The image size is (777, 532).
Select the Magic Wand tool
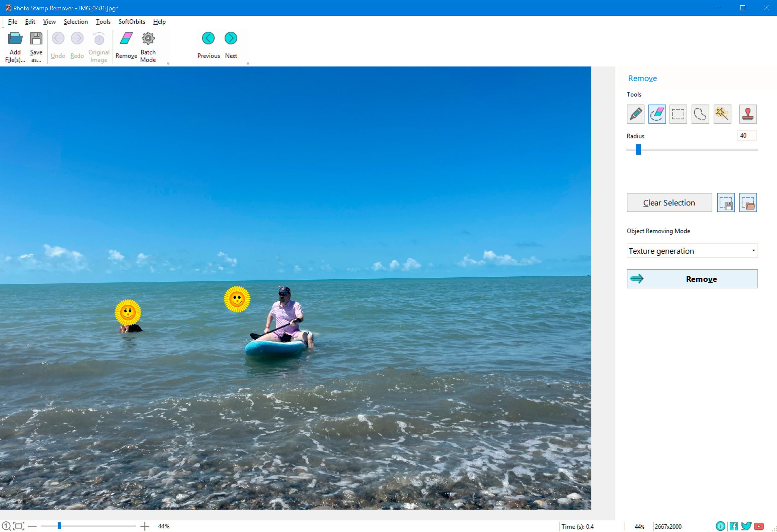[x=722, y=114]
